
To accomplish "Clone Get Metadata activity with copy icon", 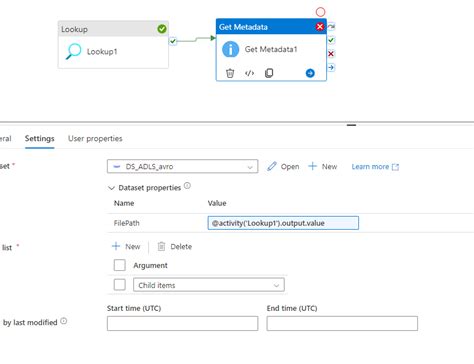I will pyautogui.click(x=269, y=73).
